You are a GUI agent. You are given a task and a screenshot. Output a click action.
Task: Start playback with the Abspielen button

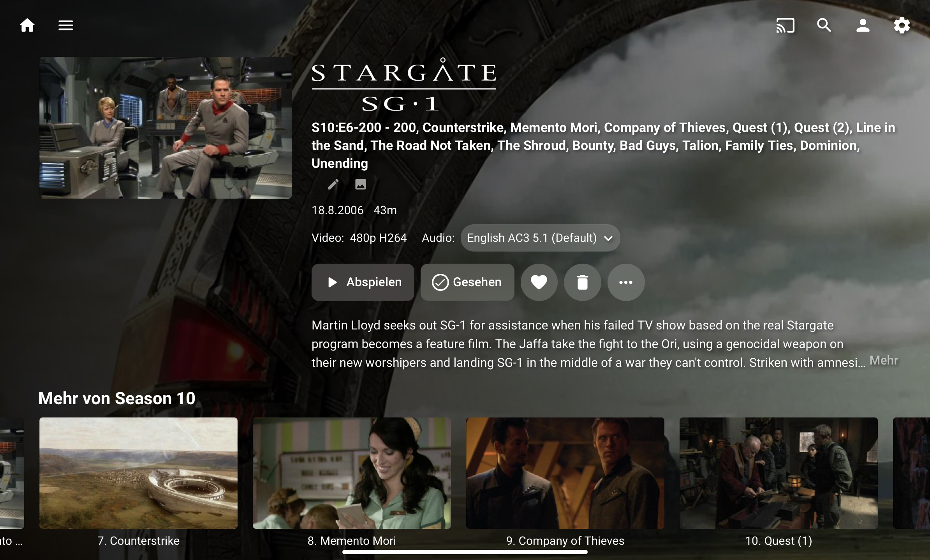(363, 282)
